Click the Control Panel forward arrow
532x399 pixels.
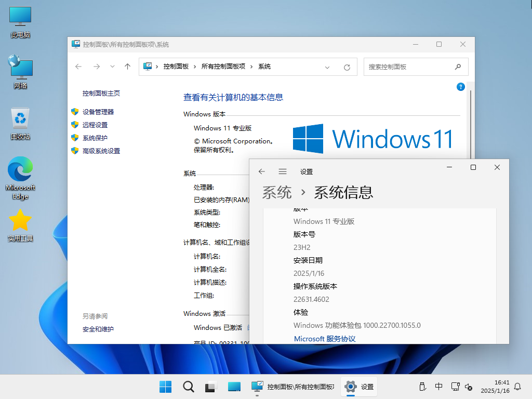[97, 66]
